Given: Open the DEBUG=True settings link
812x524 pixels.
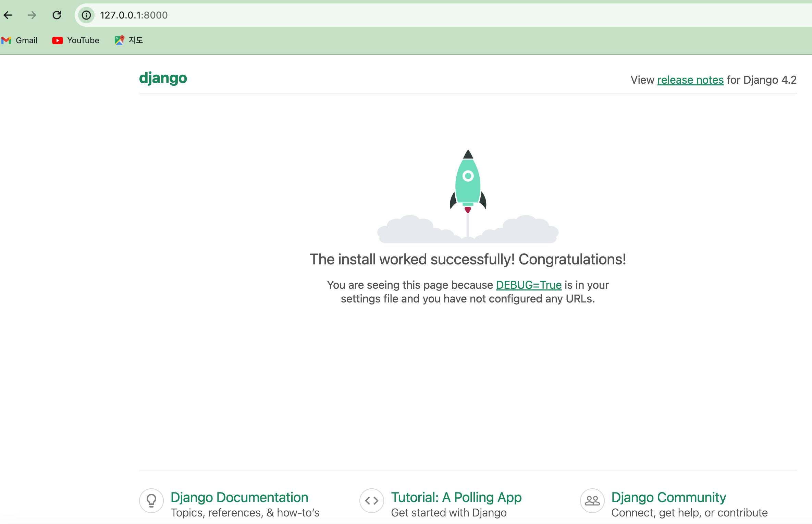Looking at the screenshot, I should point(528,285).
